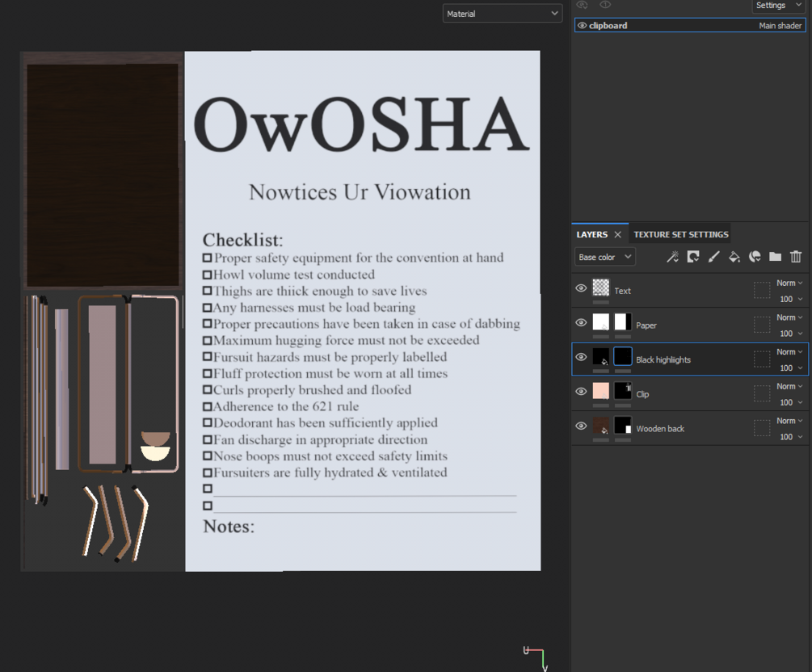Click the Main shader label
Screen dimensions: 812x672
[780, 25]
